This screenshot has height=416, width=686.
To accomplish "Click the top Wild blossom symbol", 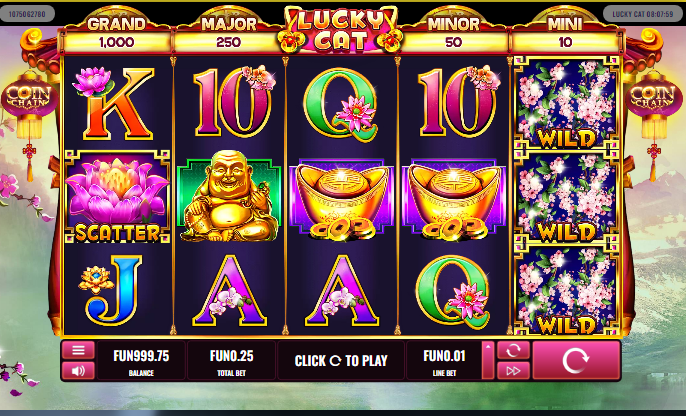I will pos(566,104).
